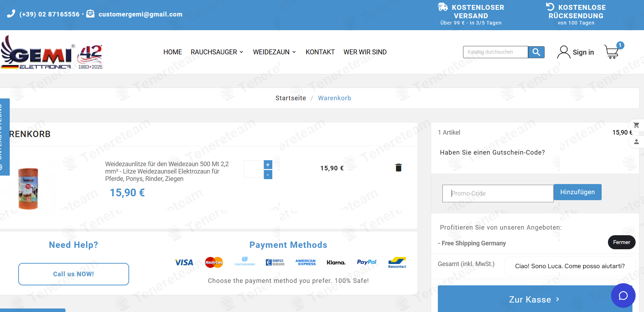Screen dimensions: 644x312
Task: Click the Startseite breadcrumb
Action: (290, 98)
